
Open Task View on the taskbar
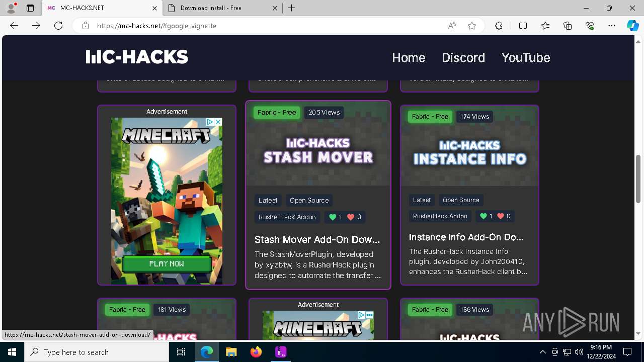click(181, 352)
